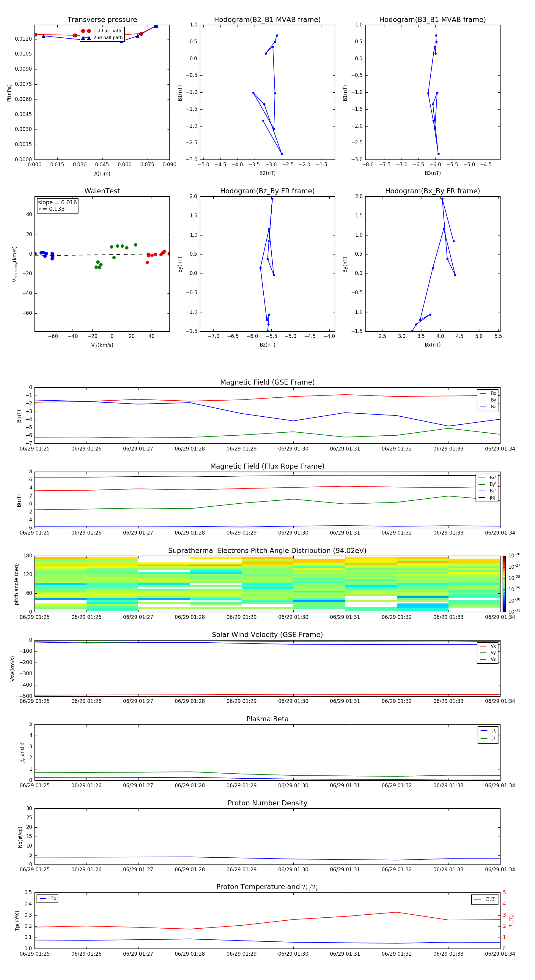Screen dimensions: 535x980
Task: Select the 'Bz(nT)' x-axis label
Action: [267, 345]
